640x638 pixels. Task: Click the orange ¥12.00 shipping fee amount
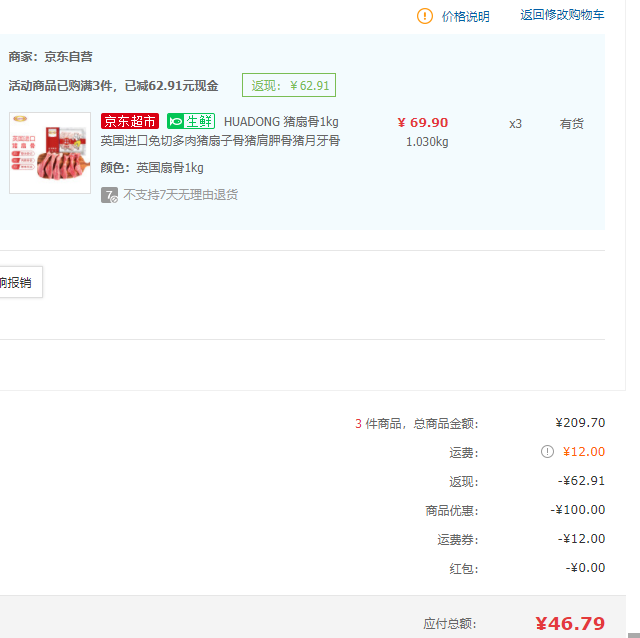pos(584,452)
